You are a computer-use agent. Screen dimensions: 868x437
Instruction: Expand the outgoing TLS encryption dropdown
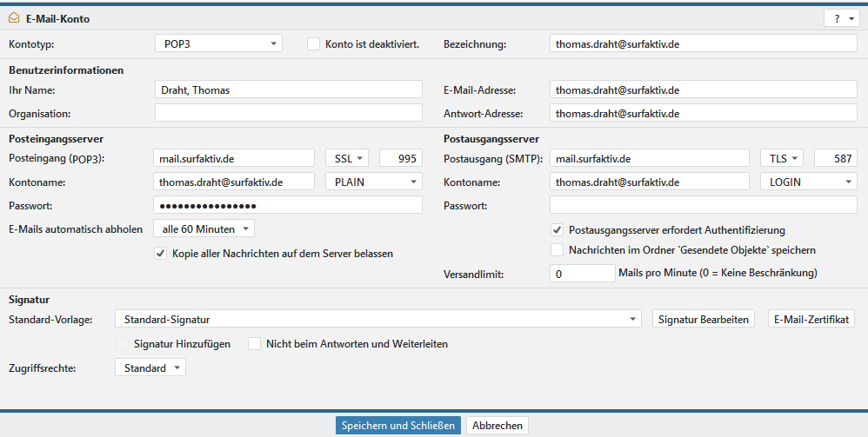click(783, 158)
